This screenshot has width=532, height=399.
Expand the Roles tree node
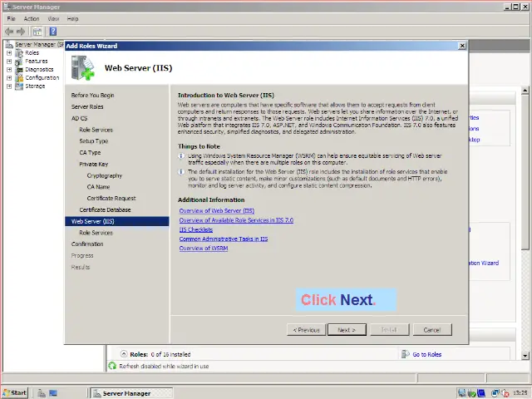9,53
